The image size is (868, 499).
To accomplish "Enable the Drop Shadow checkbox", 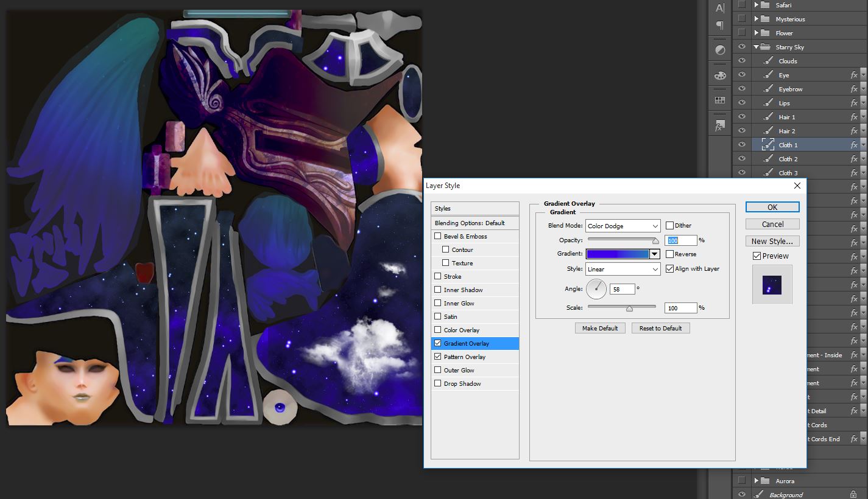I will [437, 383].
